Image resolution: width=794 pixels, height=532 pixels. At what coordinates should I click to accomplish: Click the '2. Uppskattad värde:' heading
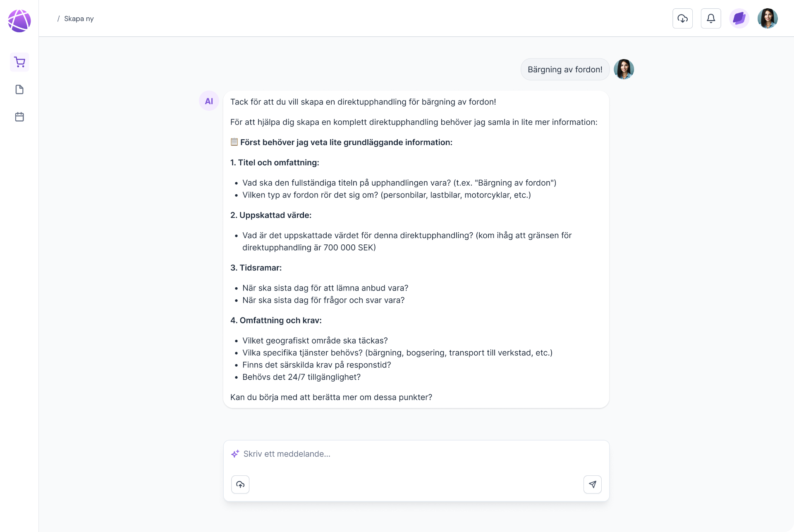pos(271,215)
